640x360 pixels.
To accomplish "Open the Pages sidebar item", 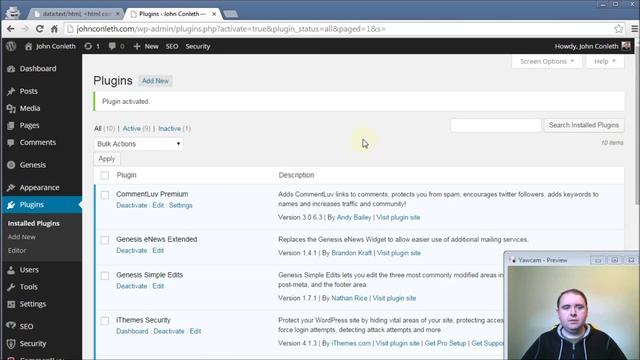I will click(29, 125).
